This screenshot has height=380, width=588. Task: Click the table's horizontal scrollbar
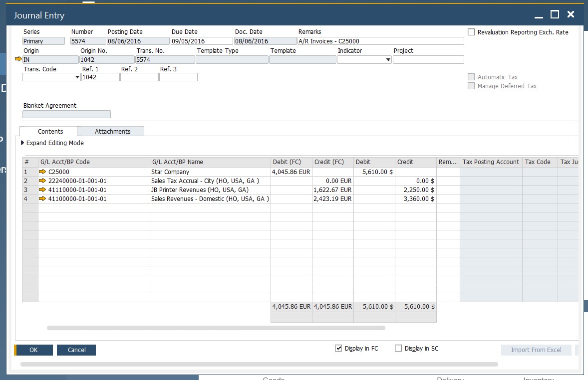tap(216, 328)
